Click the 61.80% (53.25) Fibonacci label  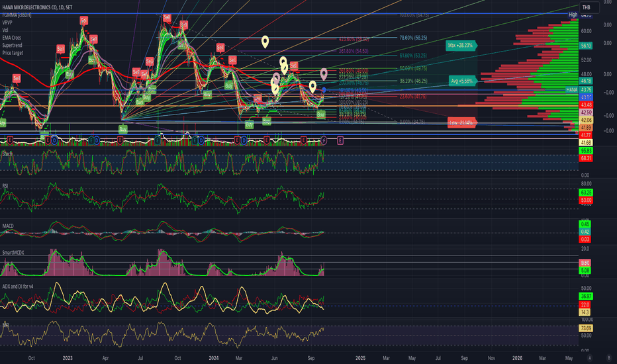pyautogui.click(x=413, y=56)
